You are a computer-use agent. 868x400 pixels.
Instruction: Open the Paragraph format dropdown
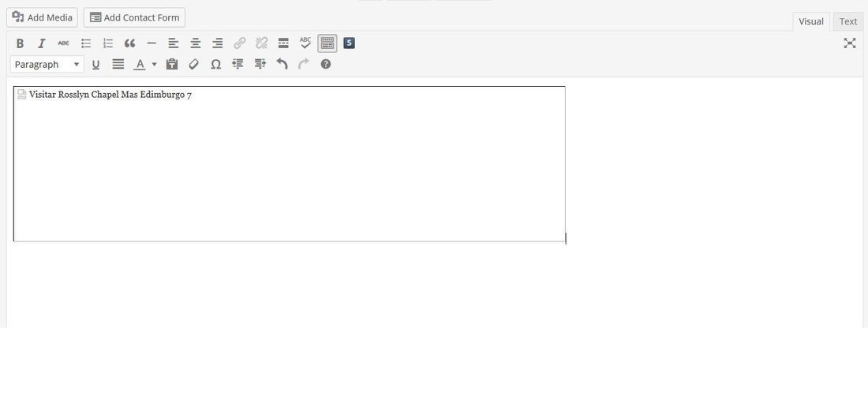(47, 64)
